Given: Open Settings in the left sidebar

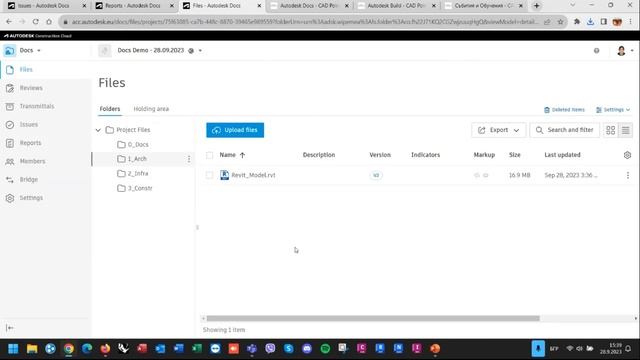Looking at the screenshot, I should [x=31, y=198].
